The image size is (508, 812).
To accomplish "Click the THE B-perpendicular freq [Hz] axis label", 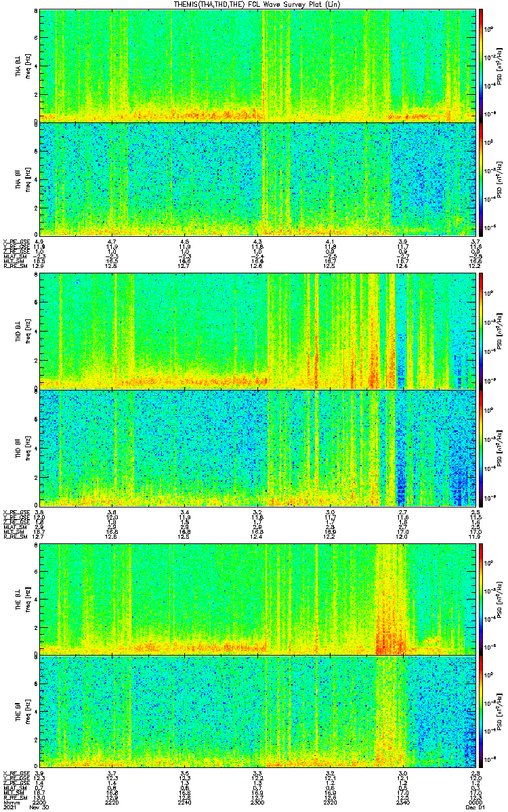I will pyautogui.click(x=28, y=599).
